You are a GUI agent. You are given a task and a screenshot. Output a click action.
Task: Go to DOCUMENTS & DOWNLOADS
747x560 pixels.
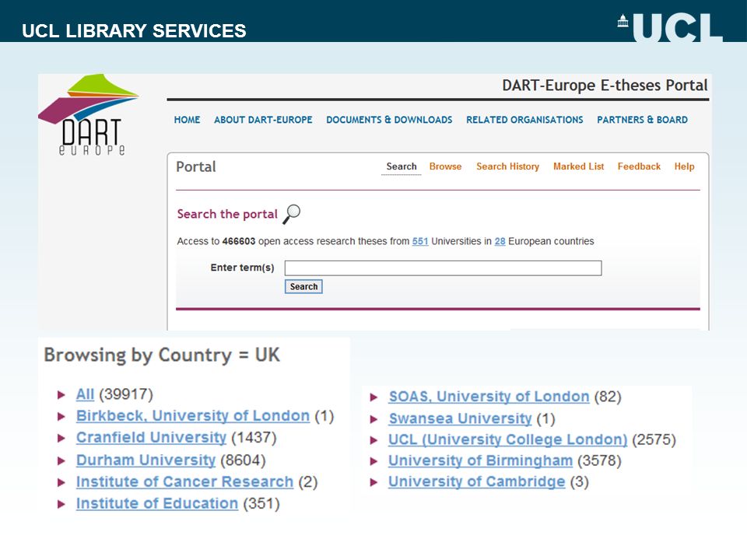click(x=389, y=120)
